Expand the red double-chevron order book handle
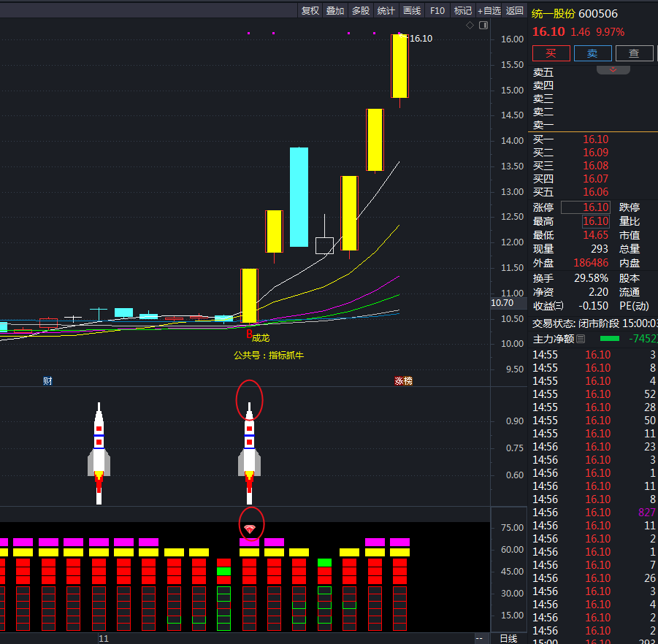The height and width of the screenshot is (644, 658). 613,69
